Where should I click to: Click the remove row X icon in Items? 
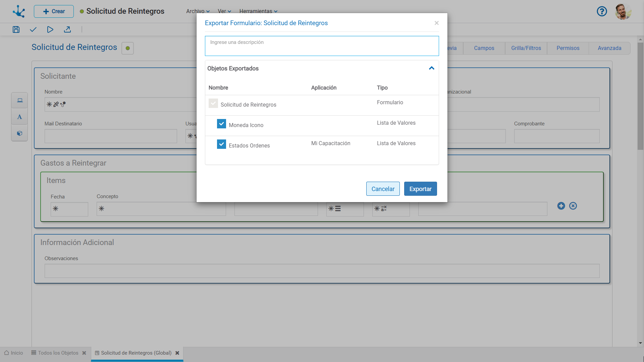tap(573, 206)
